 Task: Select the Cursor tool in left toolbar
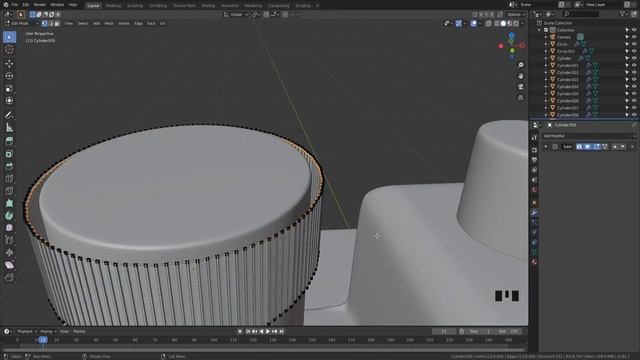9,49
